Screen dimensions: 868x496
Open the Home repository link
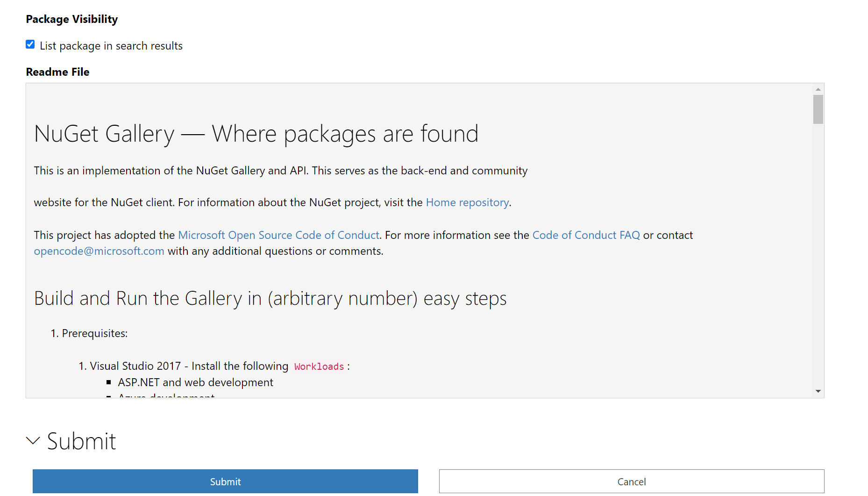tap(467, 202)
